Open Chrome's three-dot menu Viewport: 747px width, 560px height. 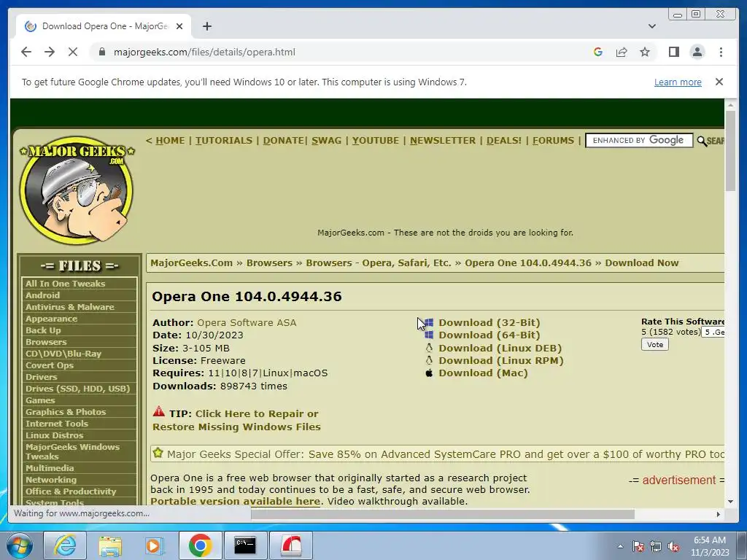tap(721, 52)
